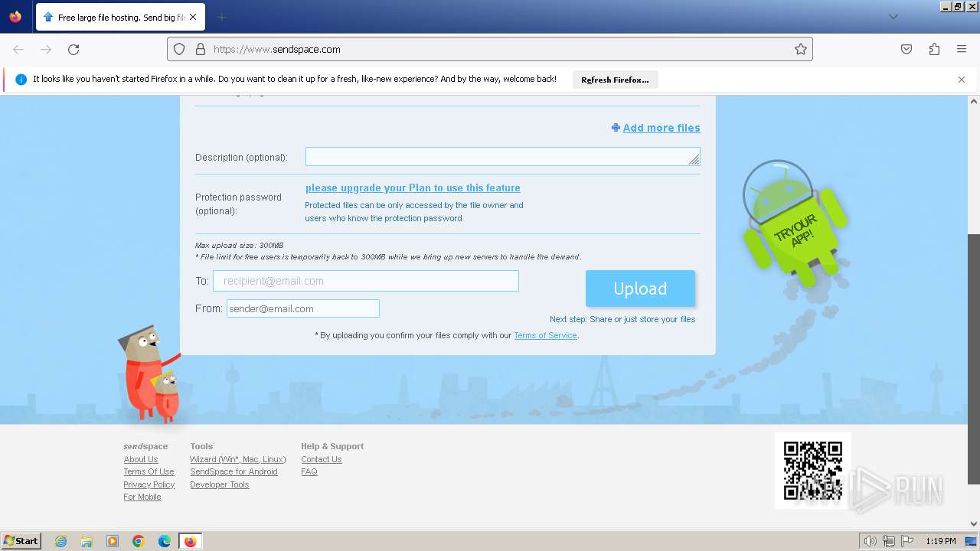The width and height of the screenshot is (980, 551).
Task: Show site info via padlock icon
Action: point(201,49)
